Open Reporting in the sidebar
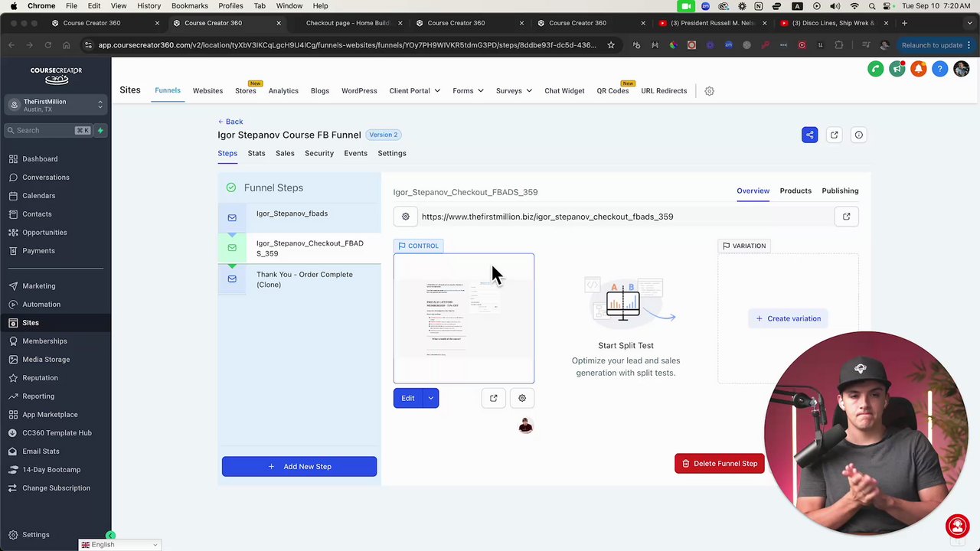980x551 pixels. [38, 396]
